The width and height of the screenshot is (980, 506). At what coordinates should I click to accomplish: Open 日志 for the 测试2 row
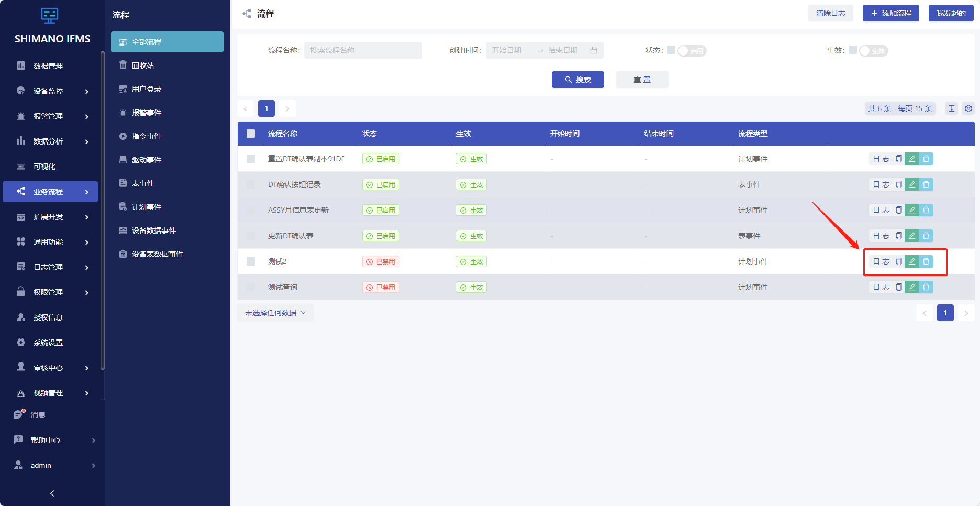(x=881, y=261)
